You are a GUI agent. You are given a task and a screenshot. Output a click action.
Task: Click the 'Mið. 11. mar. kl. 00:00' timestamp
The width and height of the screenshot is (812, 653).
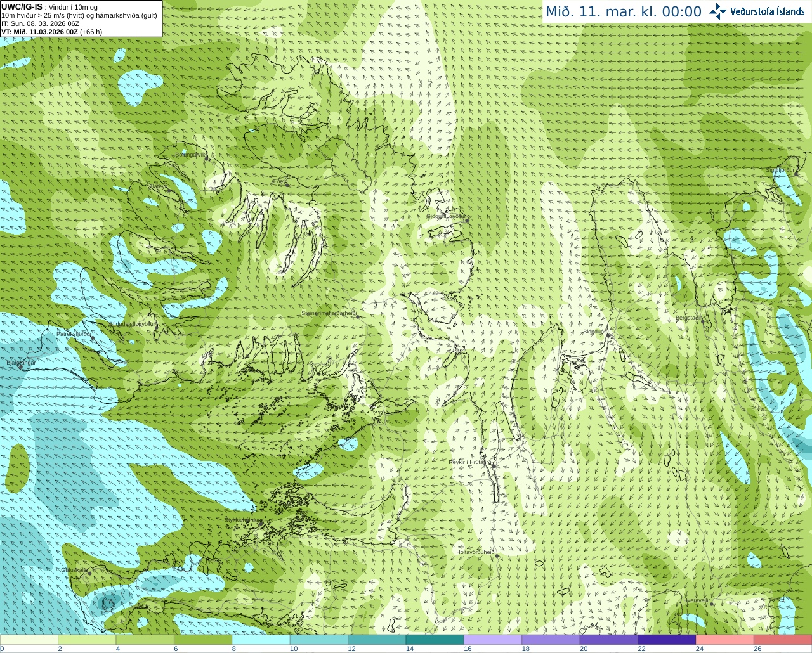[624, 12]
